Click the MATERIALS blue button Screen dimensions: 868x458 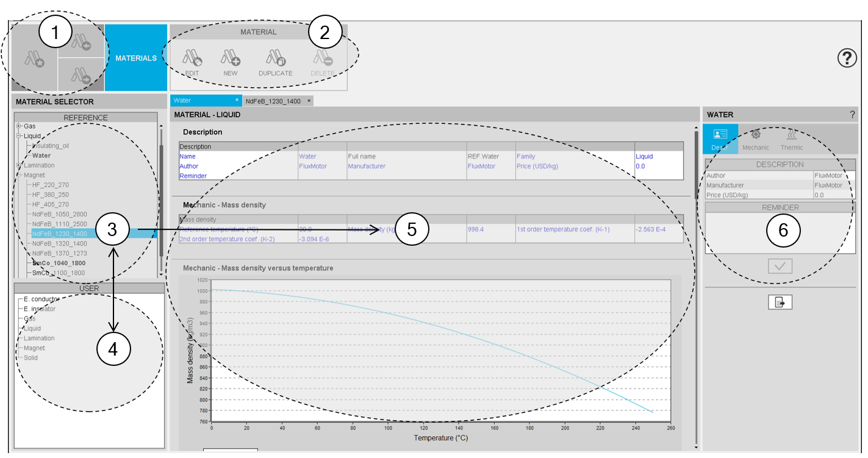(x=136, y=58)
